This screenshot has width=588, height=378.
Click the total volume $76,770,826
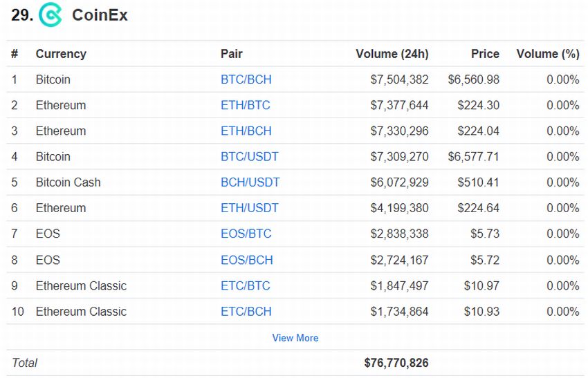click(396, 363)
